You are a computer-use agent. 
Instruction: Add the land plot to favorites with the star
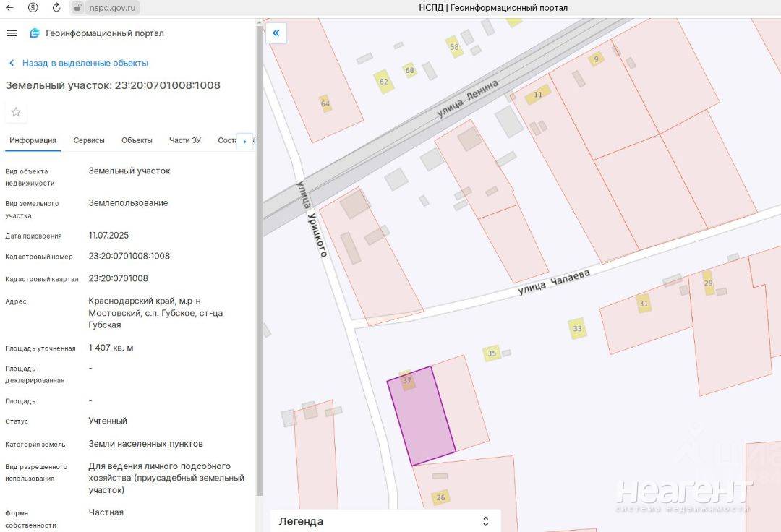[16, 112]
